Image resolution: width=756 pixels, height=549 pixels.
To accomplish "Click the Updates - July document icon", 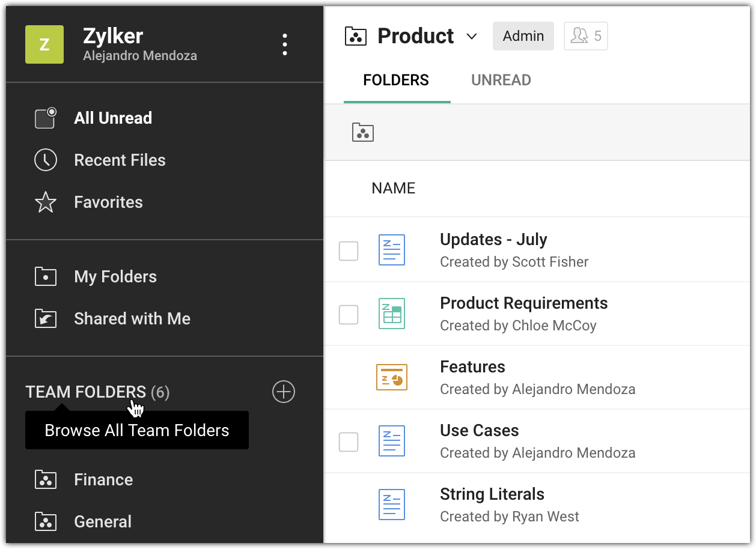I will click(391, 250).
